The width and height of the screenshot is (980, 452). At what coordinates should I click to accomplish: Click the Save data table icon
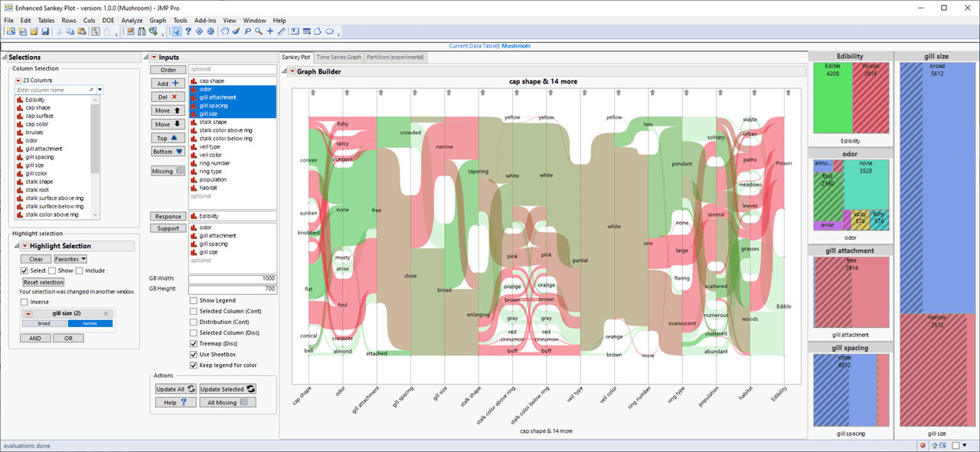(47, 31)
